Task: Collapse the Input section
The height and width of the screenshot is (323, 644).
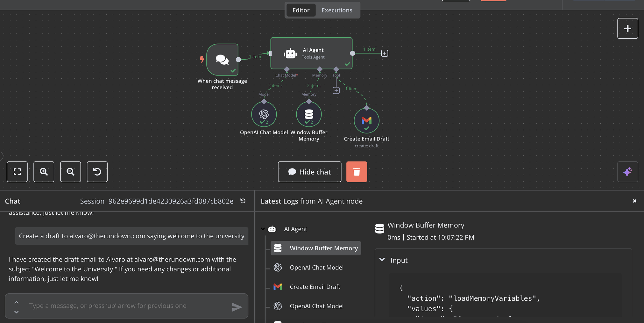Action: click(382, 260)
